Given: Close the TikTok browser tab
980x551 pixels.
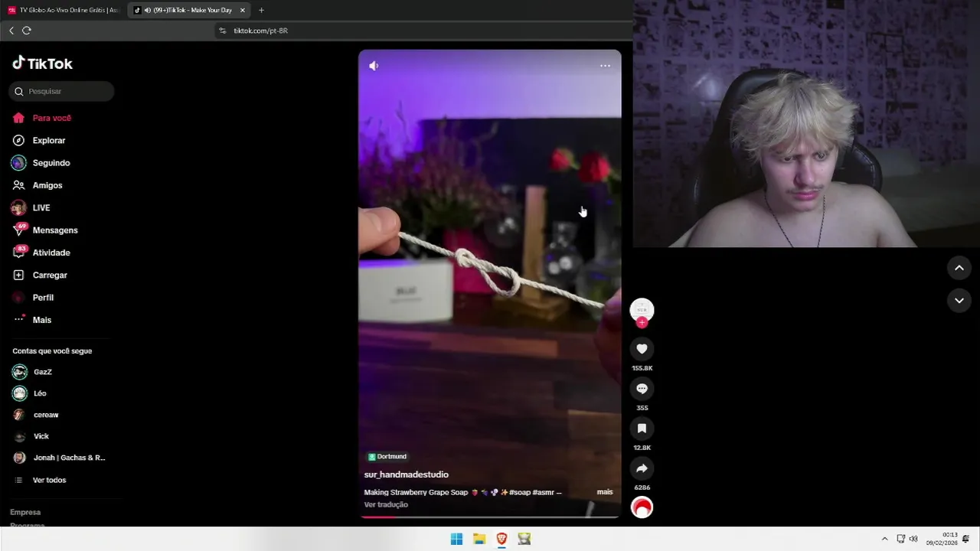Looking at the screenshot, I should click(243, 10).
